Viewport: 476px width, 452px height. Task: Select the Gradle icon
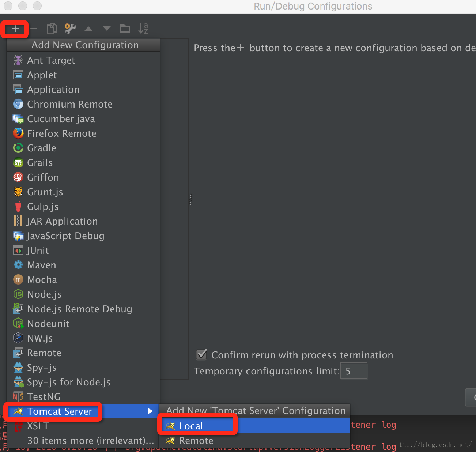click(x=18, y=148)
